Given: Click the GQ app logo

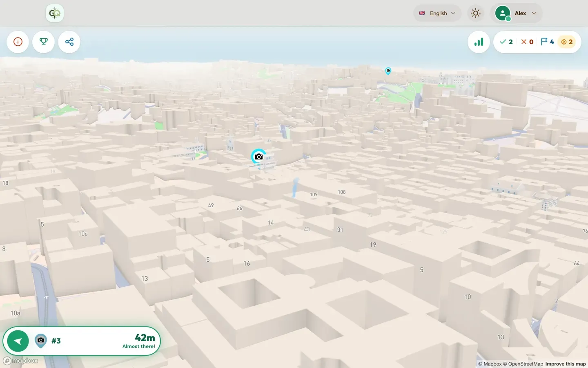Looking at the screenshot, I should point(54,13).
